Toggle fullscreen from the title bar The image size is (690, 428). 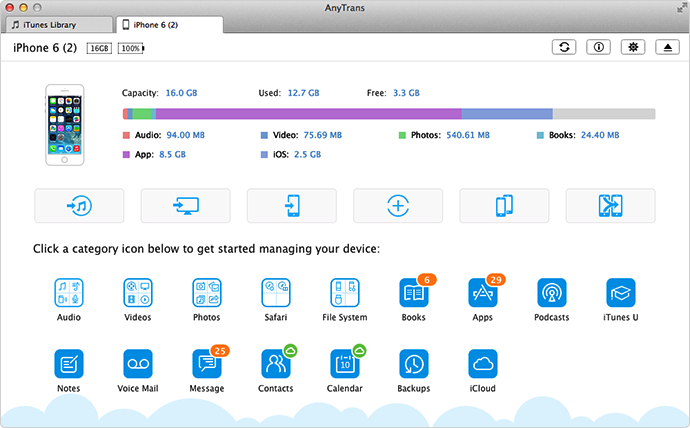[x=681, y=7]
